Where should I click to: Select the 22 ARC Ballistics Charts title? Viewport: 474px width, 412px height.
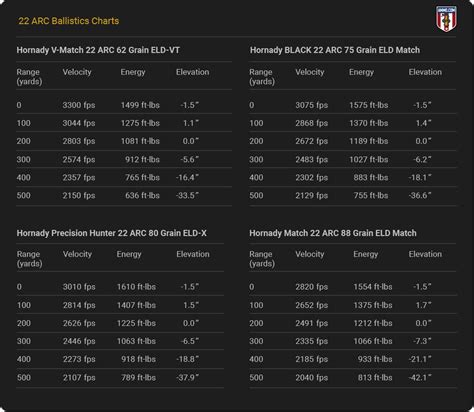69,21
